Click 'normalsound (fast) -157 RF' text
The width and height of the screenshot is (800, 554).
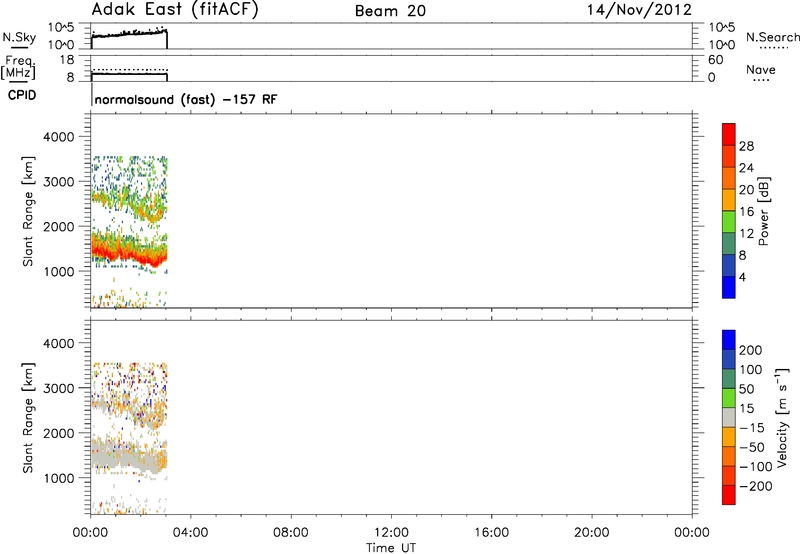click(186, 99)
